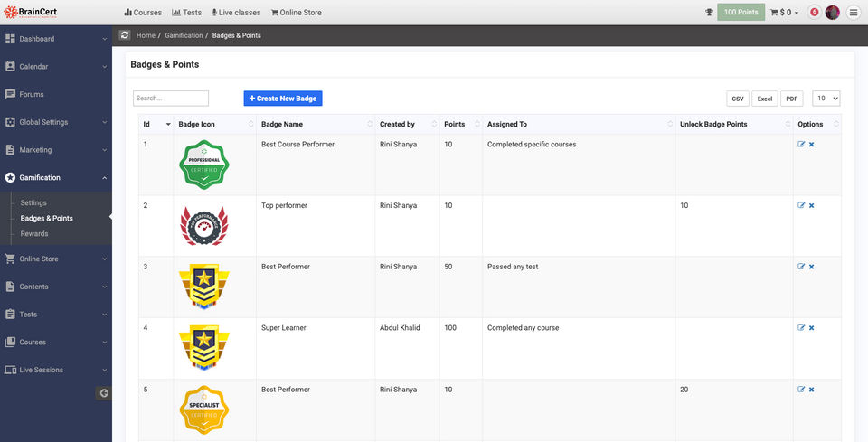Expand the shopping cart $ 0 dropdown
Viewport: 868px width, 442px height.
tap(784, 13)
